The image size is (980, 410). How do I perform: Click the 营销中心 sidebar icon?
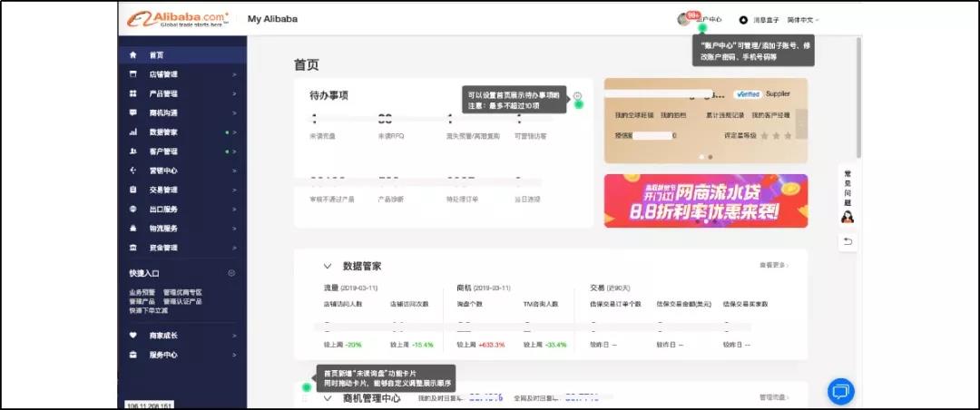[x=133, y=171]
